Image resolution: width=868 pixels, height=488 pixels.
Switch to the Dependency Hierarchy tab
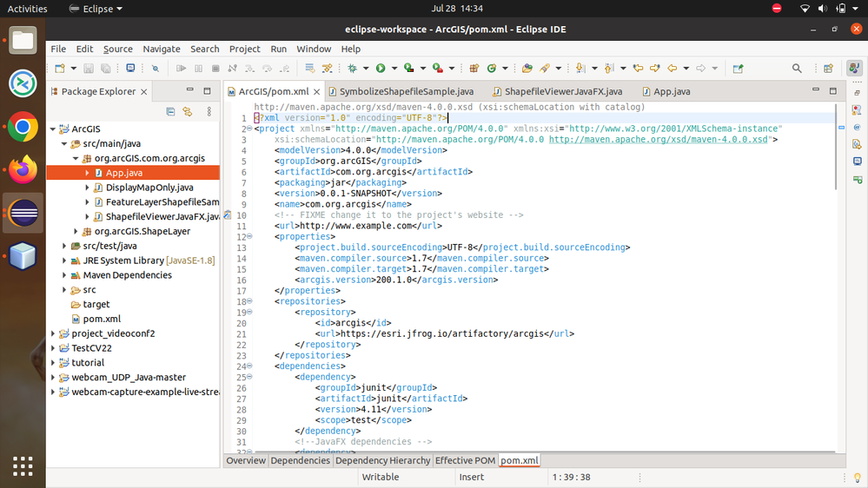[x=382, y=460]
